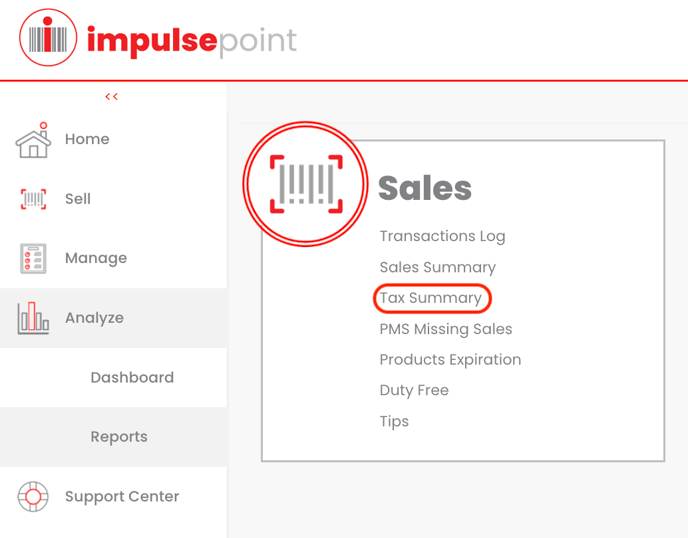Viewport: 688px width, 538px height.
Task: Collapse the sidebar with the double chevron
Action: [112, 97]
